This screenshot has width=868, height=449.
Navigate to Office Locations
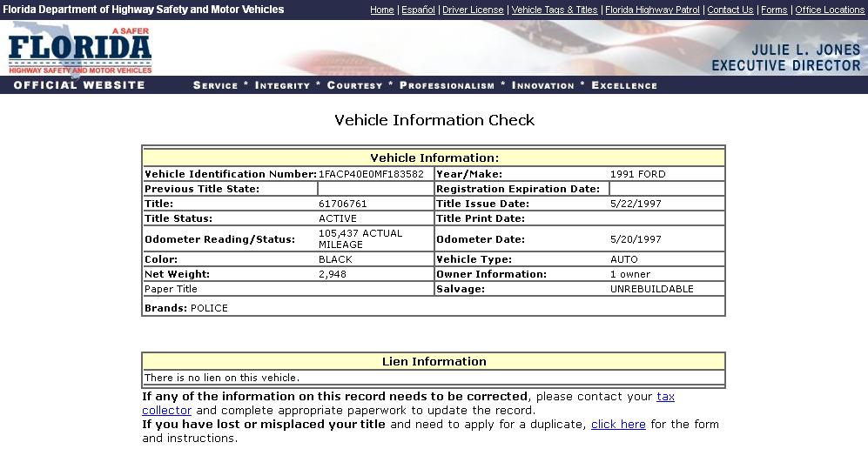tap(830, 10)
